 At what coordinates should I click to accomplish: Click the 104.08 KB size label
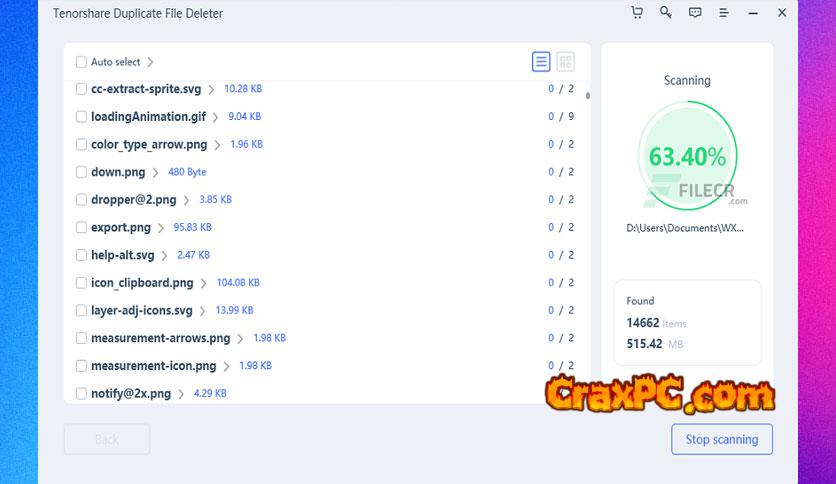238,283
